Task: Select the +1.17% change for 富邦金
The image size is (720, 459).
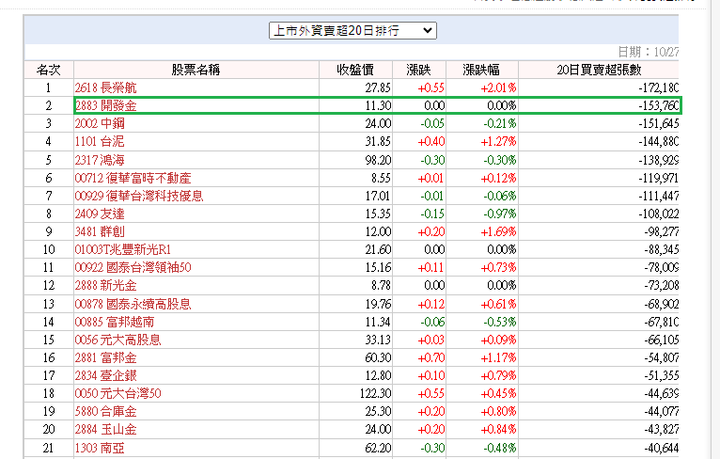Action: click(498, 358)
